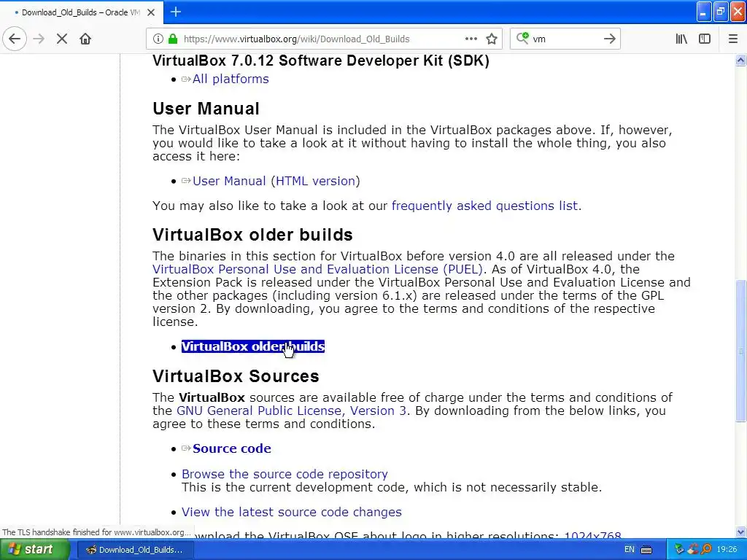Click scrollbar down arrow

coord(740,532)
